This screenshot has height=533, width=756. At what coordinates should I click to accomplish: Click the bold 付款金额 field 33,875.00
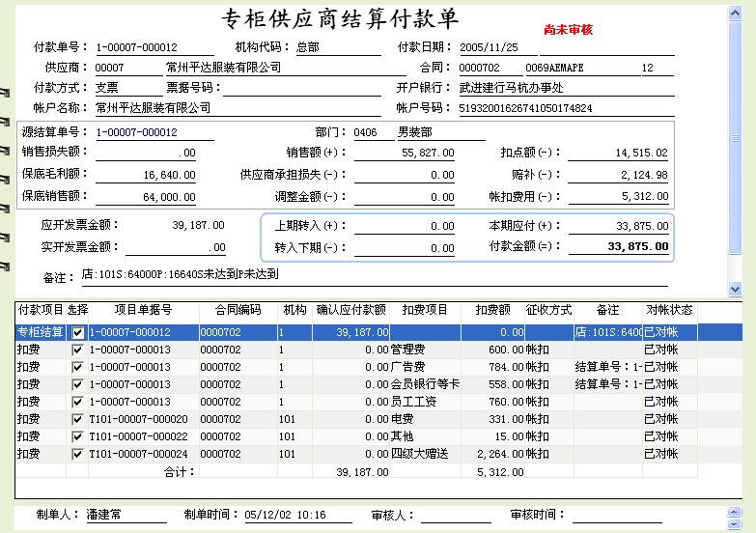coord(618,246)
